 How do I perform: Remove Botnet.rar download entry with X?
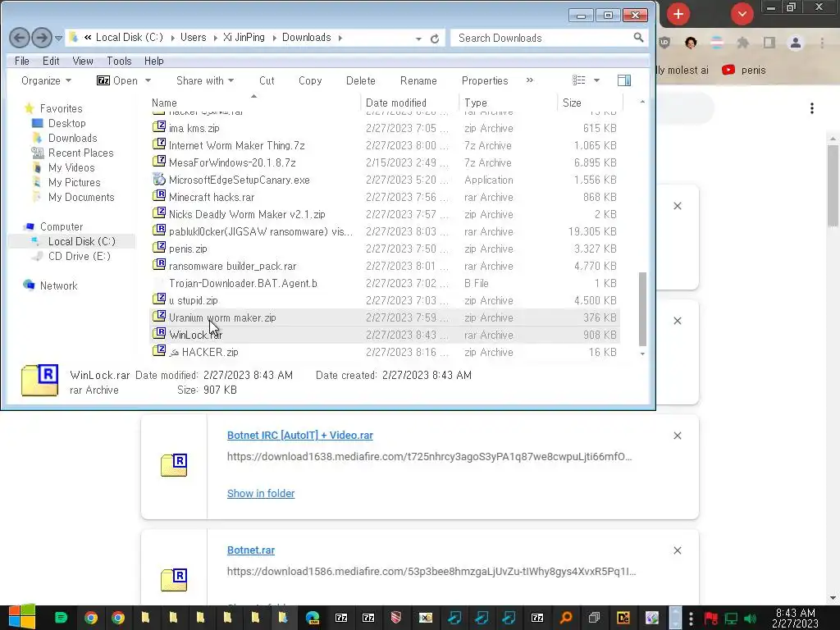pos(678,550)
